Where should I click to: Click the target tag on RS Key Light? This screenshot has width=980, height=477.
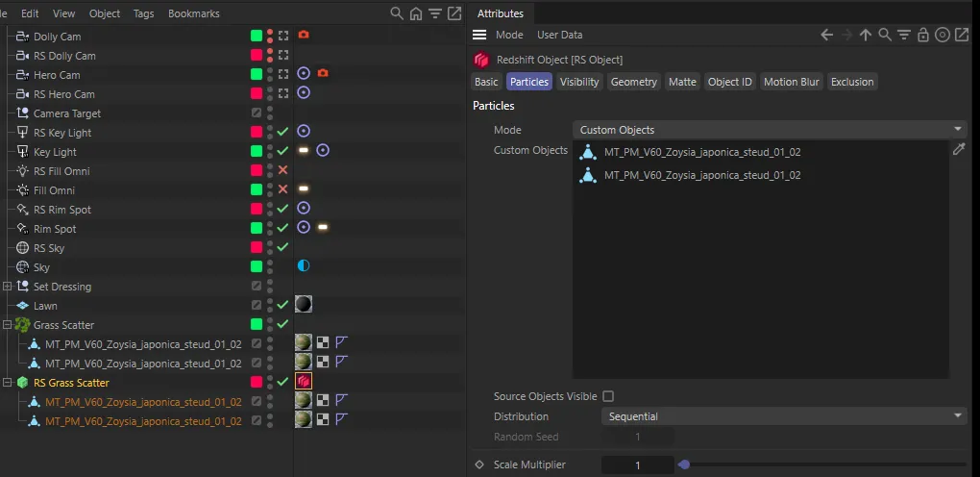(x=303, y=132)
